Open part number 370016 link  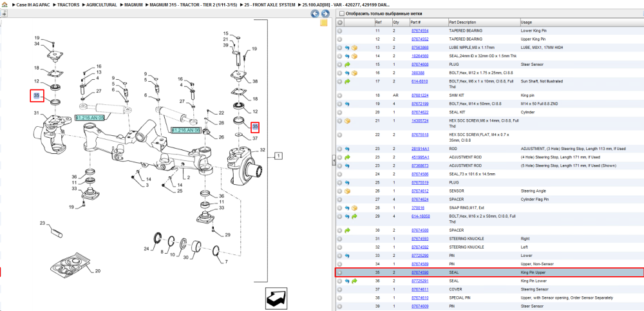(x=417, y=208)
